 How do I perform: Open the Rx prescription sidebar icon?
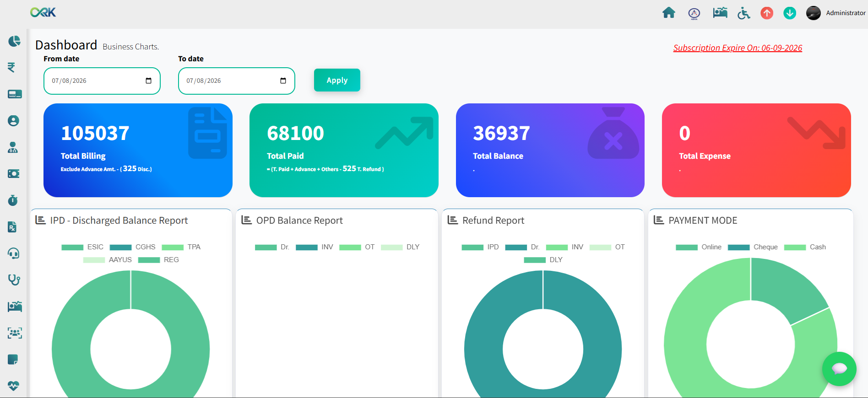(x=12, y=227)
